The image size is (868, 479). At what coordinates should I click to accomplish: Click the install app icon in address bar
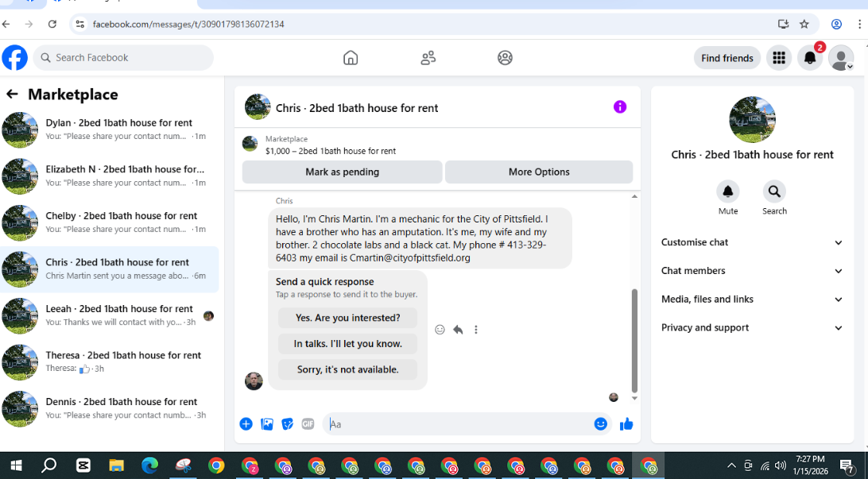(x=783, y=25)
